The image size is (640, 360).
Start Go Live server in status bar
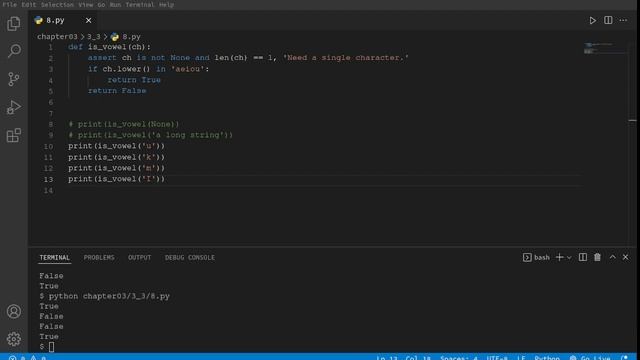590,357
